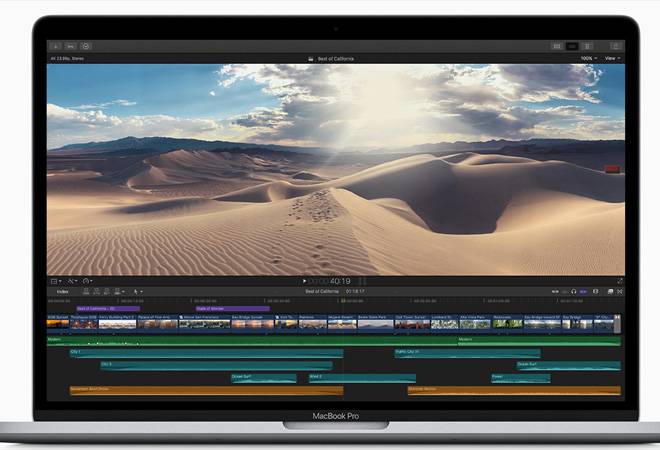
Task: Toggle the Browser panel button
Action: tap(557, 46)
